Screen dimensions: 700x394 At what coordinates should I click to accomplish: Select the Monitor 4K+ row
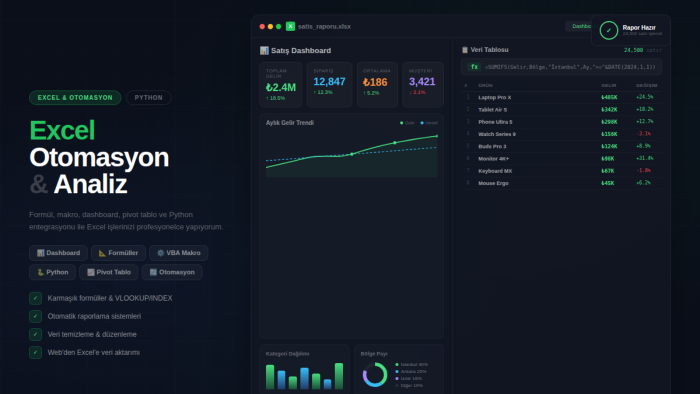561,158
